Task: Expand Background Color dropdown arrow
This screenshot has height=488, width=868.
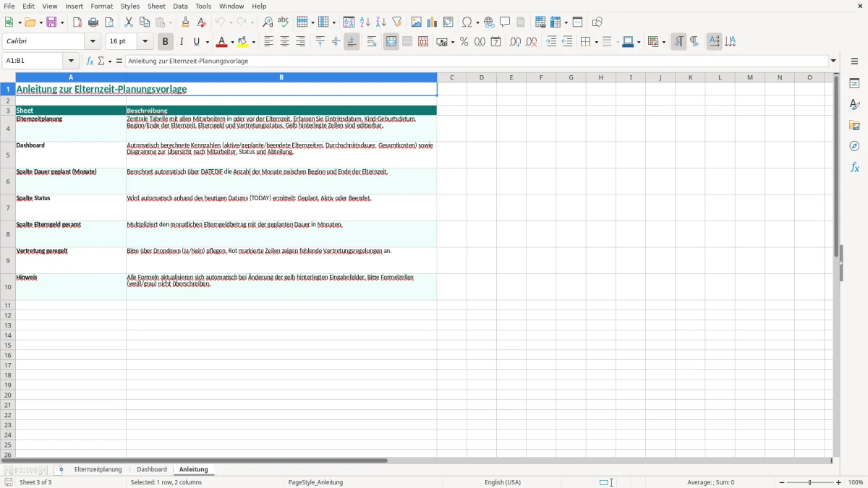Action: point(254,42)
